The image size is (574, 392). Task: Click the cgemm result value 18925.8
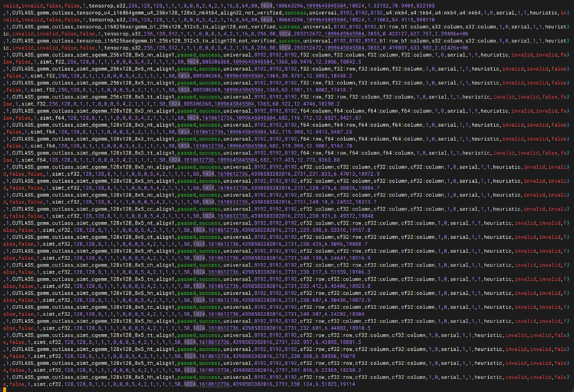360,286
